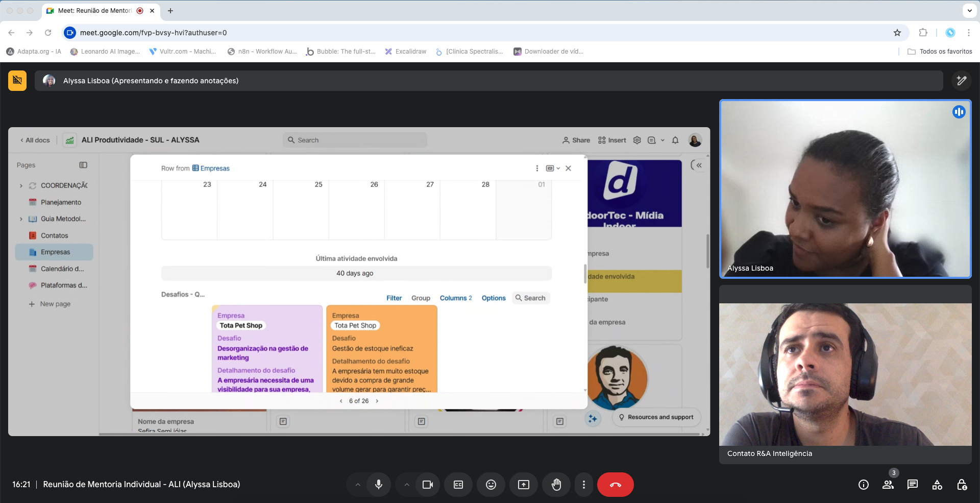Open notifications bell in the doc
Screen dimensions: 980x503
(x=675, y=140)
